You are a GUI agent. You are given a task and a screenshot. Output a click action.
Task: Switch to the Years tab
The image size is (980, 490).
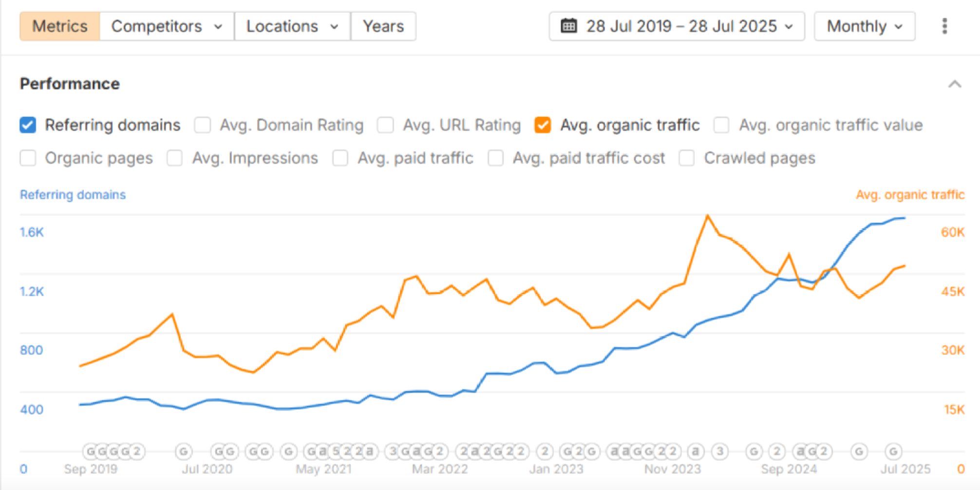tap(383, 26)
